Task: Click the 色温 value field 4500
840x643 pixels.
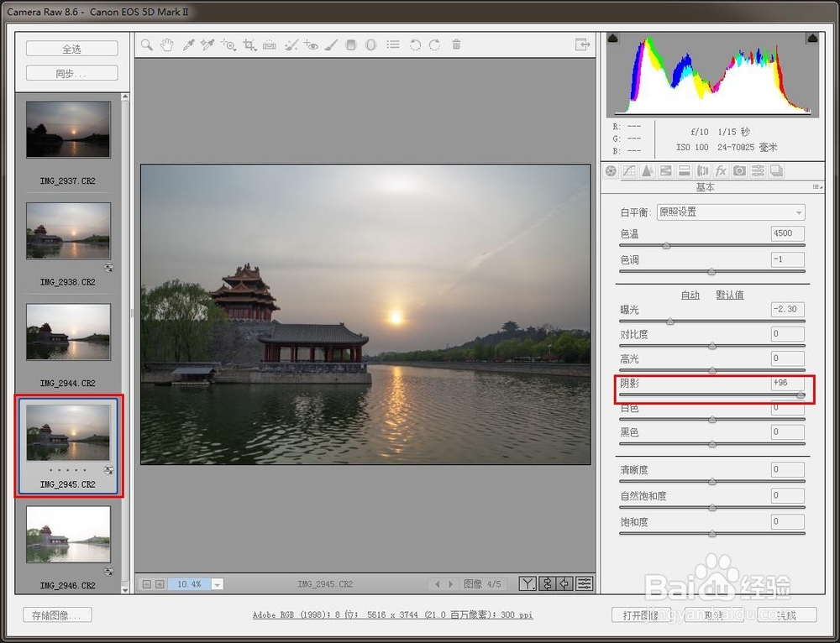Action: pyautogui.click(x=788, y=233)
